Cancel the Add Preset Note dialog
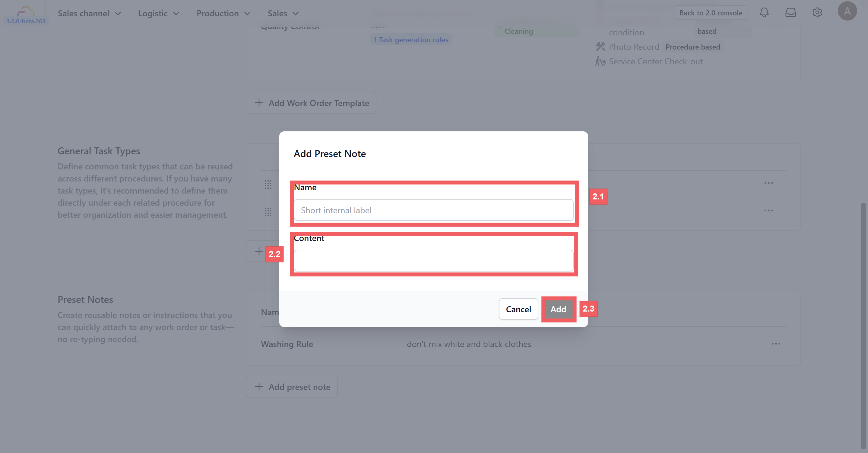 point(518,309)
